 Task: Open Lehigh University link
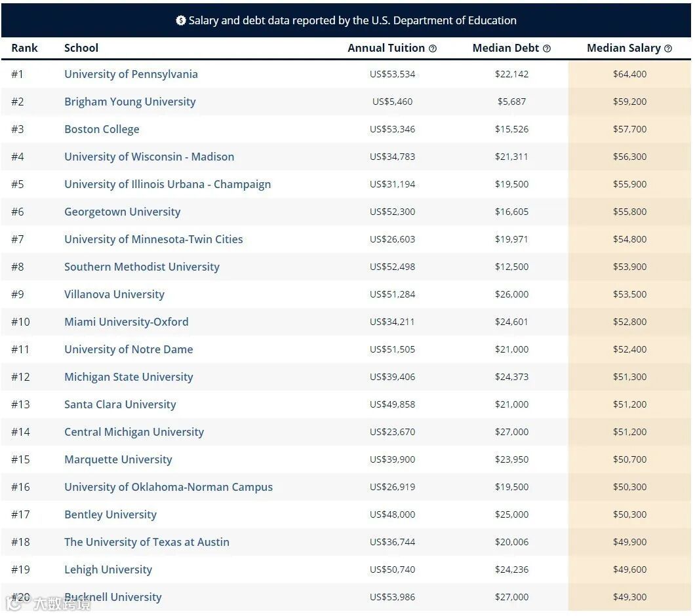[x=108, y=569]
